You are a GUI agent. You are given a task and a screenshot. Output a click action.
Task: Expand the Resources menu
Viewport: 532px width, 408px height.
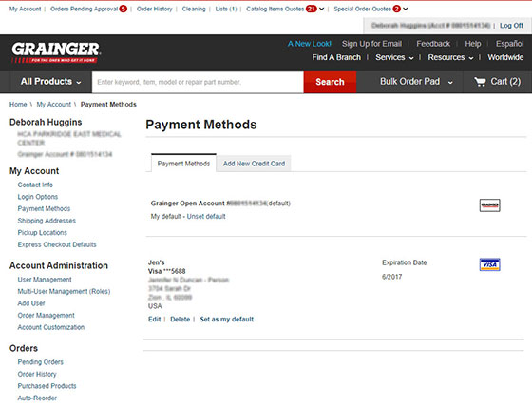(450, 57)
